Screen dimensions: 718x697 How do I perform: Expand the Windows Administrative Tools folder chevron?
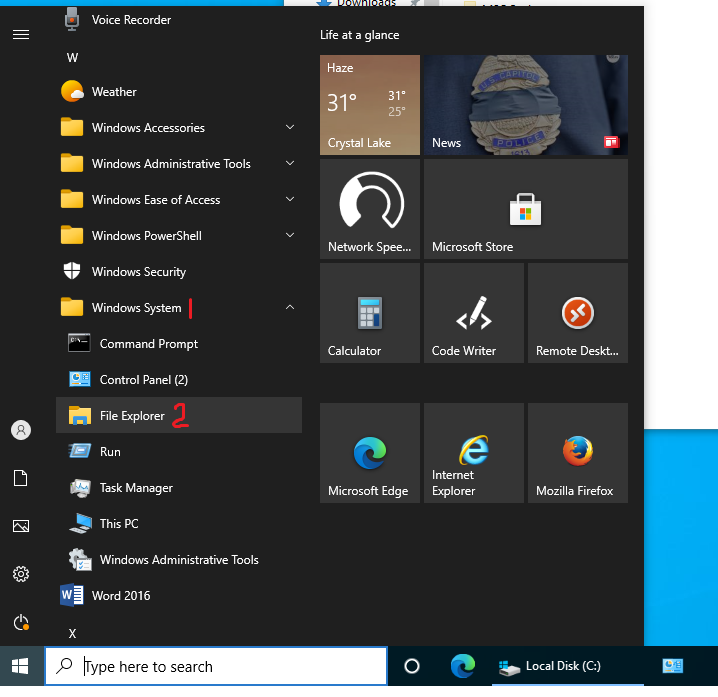click(290, 163)
